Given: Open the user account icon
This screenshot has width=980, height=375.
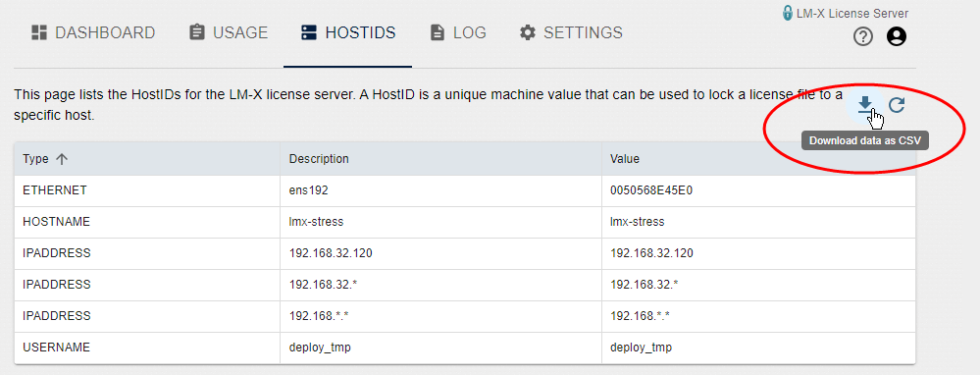Looking at the screenshot, I should point(897,37).
